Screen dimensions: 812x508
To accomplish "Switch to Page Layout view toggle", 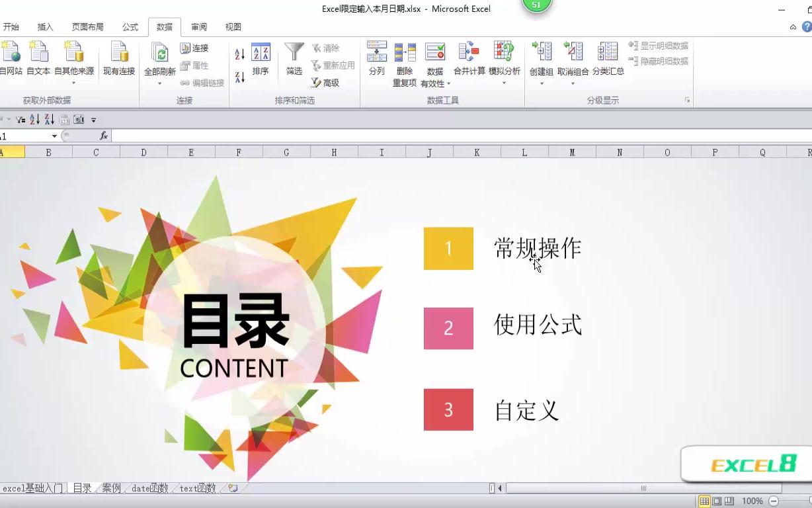I will pos(717,501).
